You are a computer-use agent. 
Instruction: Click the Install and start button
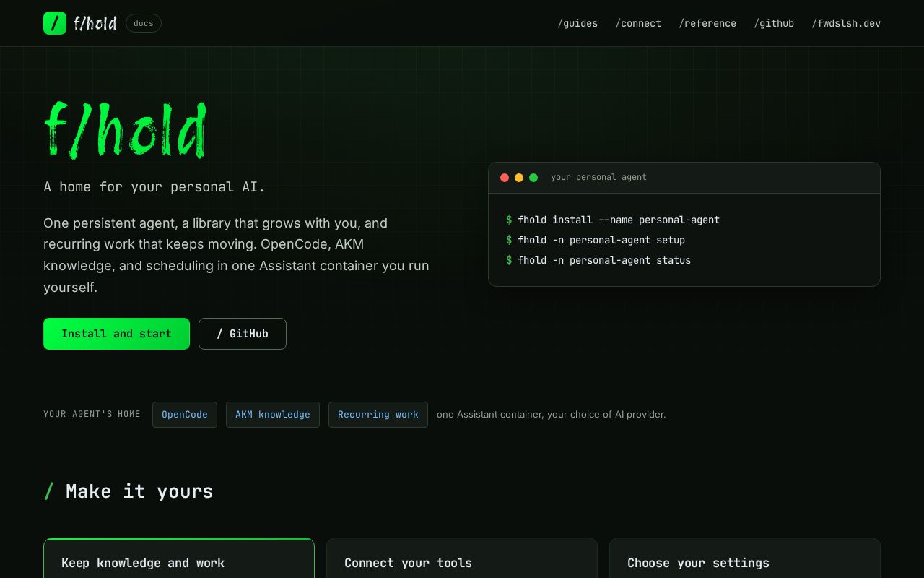(116, 334)
